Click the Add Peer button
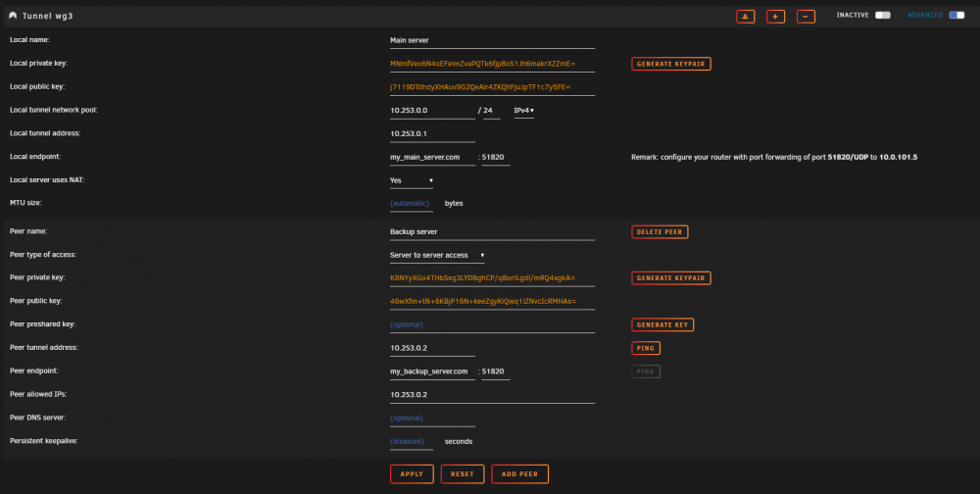Screen dimensions: 980x494 coord(519,474)
